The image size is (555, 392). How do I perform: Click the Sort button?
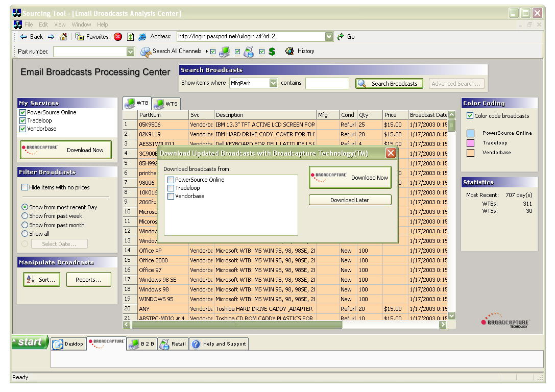(x=42, y=280)
